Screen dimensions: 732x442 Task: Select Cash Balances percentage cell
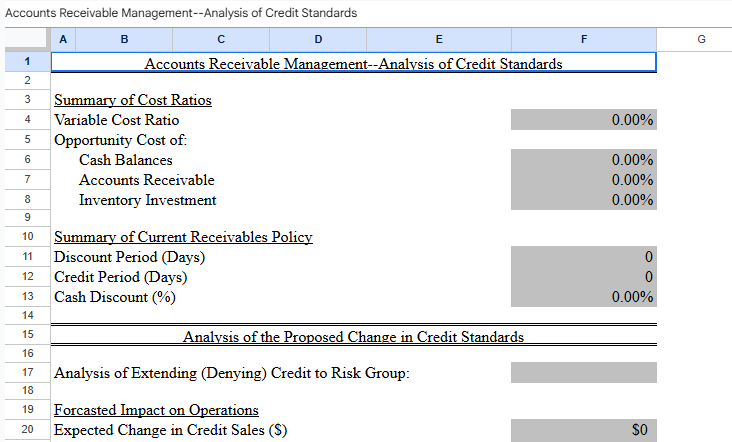583,160
